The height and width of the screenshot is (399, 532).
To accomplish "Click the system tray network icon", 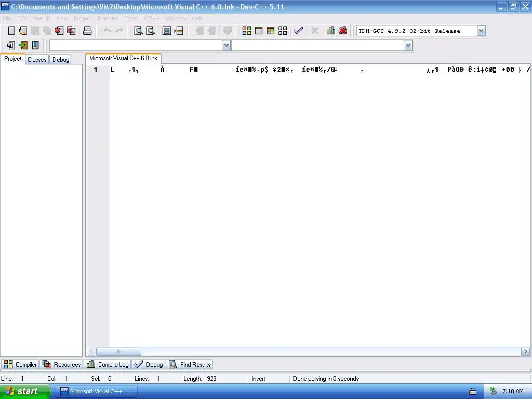I will (494, 391).
